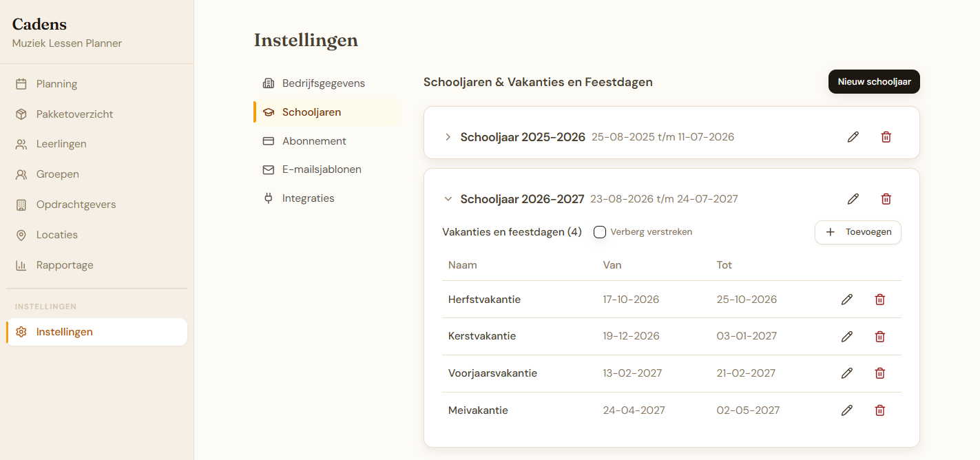Collapse Schooljaar 2026-2027
The width and height of the screenshot is (980, 460).
click(448, 198)
